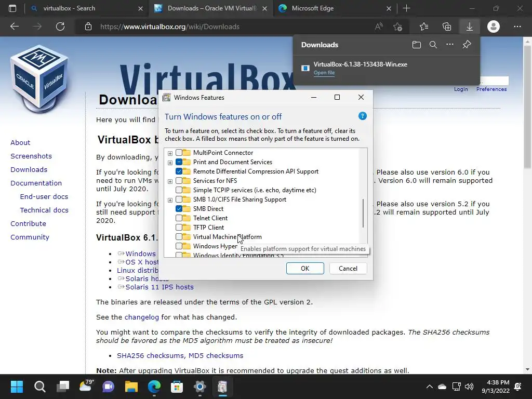The image size is (532, 399).
Task: Click Windows Features list scrollbar thumb
Action: click(363, 213)
